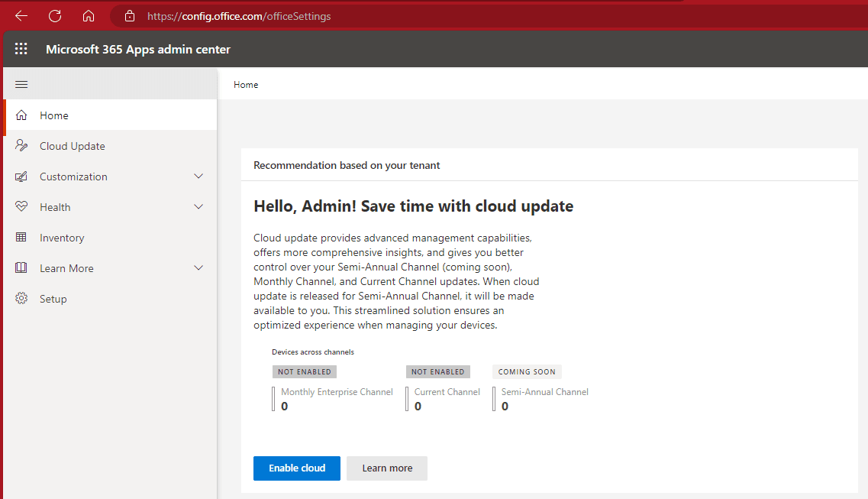Image resolution: width=868 pixels, height=499 pixels.
Task: Click the Current Channel count 0
Action: point(418,406)
